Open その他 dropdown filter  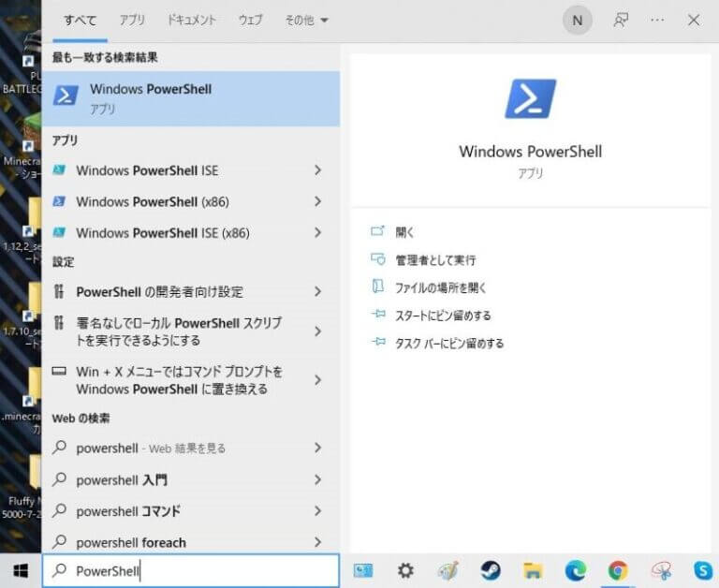coord(306,21)
